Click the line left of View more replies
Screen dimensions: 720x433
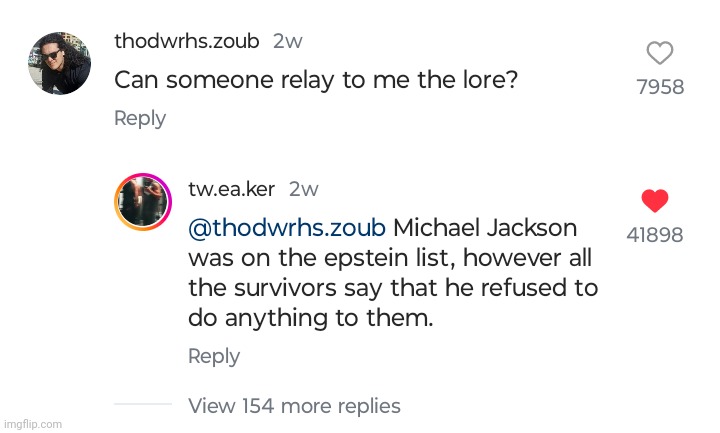coord(143,404)
